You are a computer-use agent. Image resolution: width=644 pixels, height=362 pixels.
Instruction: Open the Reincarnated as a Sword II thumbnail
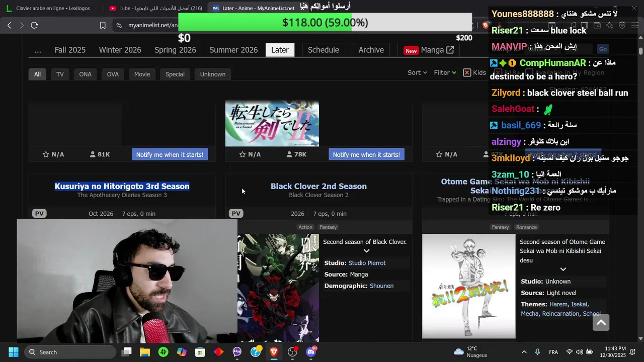click(272, 124)
